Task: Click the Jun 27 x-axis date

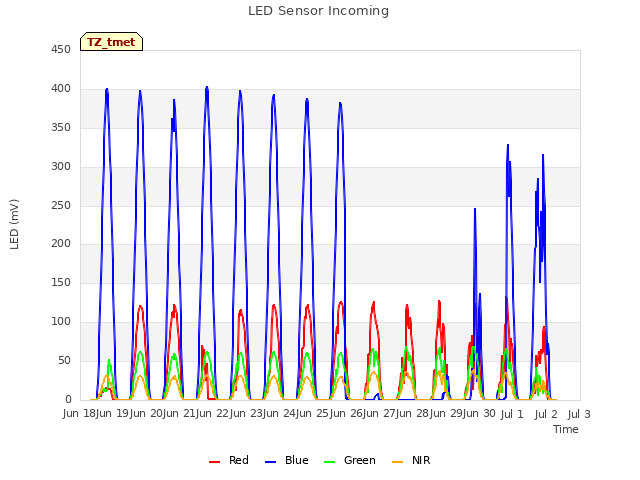Action: click(380, 414)
